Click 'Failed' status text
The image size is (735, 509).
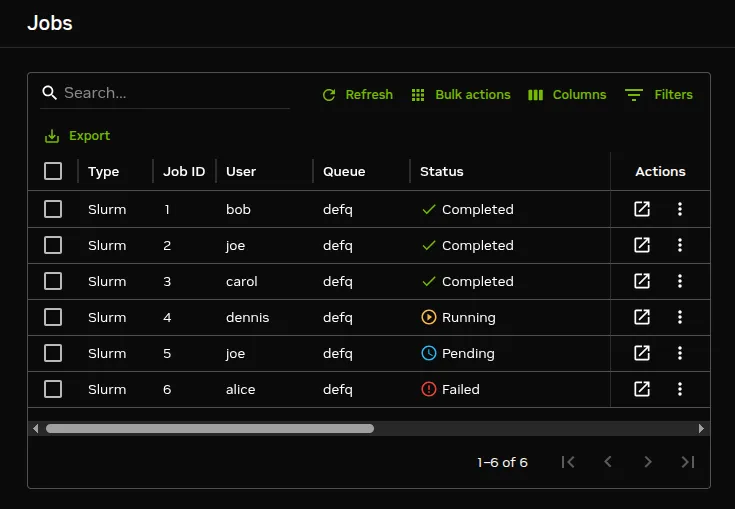[x=461, y=389]
